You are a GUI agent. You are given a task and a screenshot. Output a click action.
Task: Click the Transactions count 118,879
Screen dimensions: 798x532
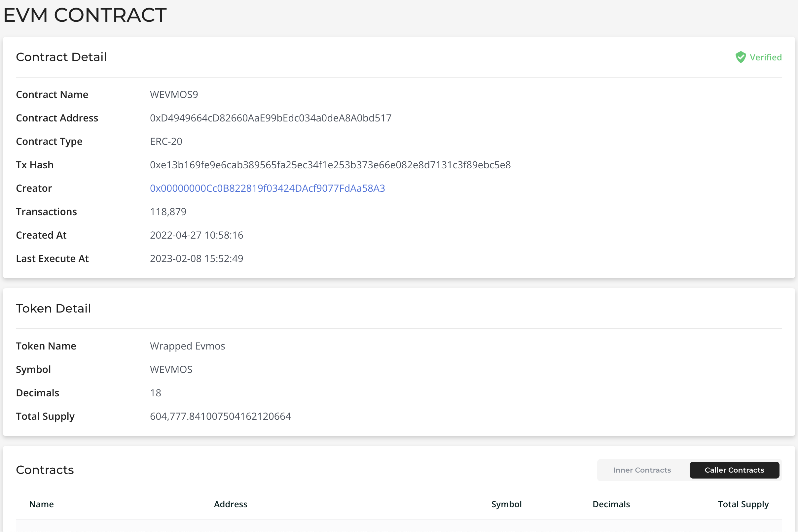click(x=168, y=211)
